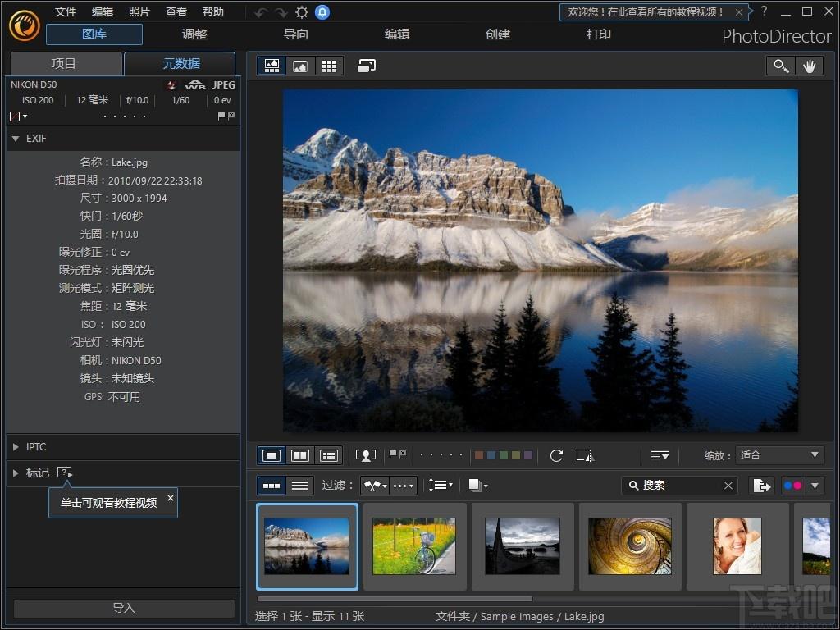Screen dimensions: 840x630
Task: Switch to the 项目 tab
Action: (x=66, y=64)
